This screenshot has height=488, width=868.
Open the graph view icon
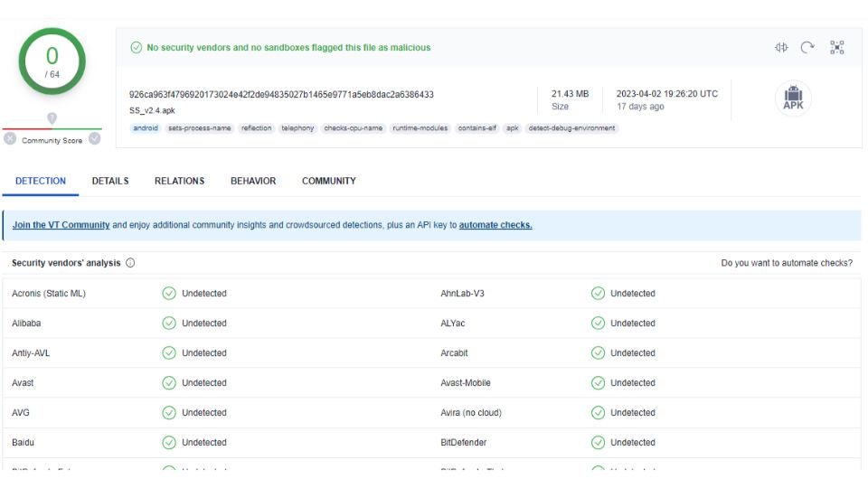(837, 48)
